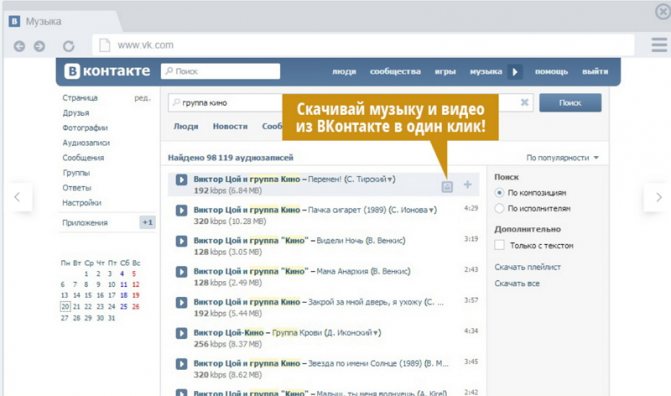Open Сообщения in the left sidebar

(83, 158)
